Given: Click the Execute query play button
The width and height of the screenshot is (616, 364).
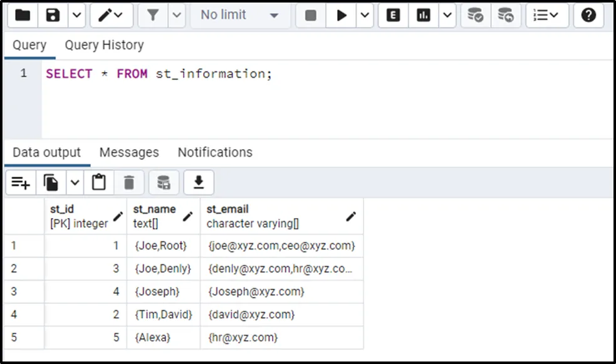Looking at the screenshot, I should [342, 16].
